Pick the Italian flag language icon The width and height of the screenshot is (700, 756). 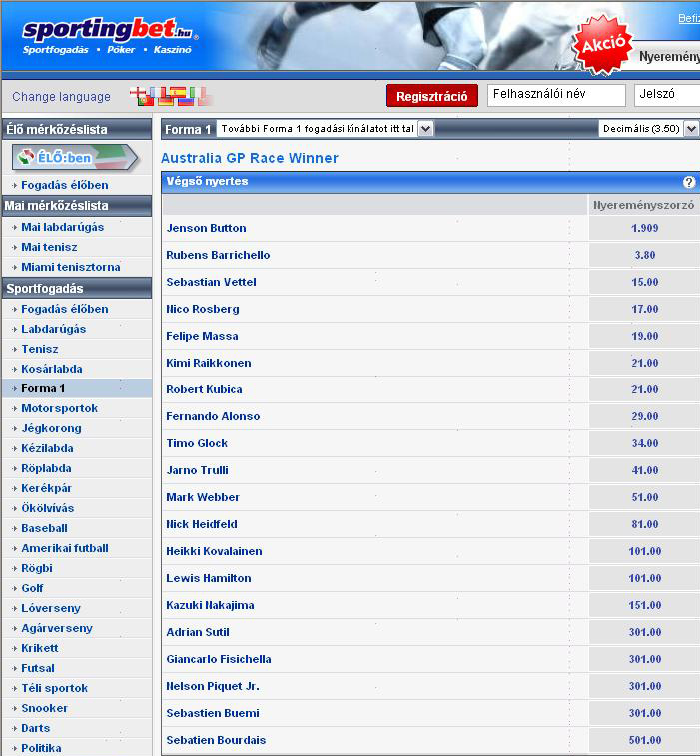click(x=198, y=92)
